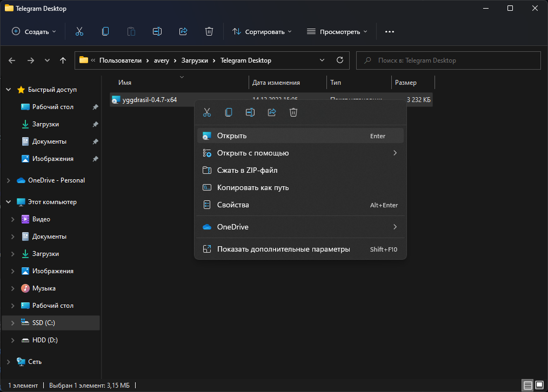Go up one folder level arrow
Image resolution: width=548 pixels, height=392 pixels.
(63, 60)
